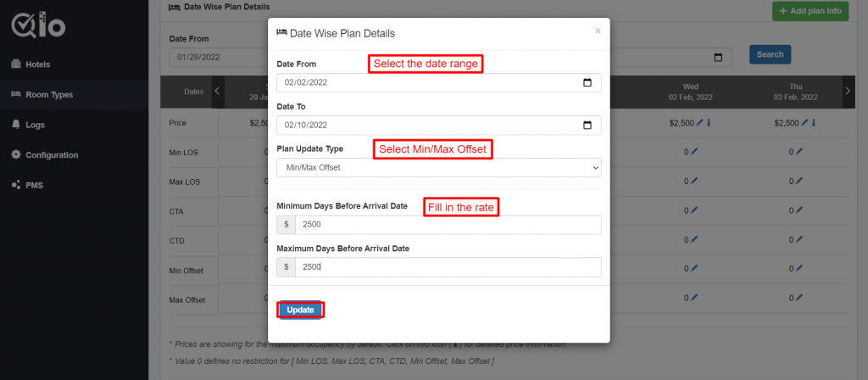Screen dimensions: 868x380
Task: Close the Date Wise Plan Details dialog
Action: point(598,31)
